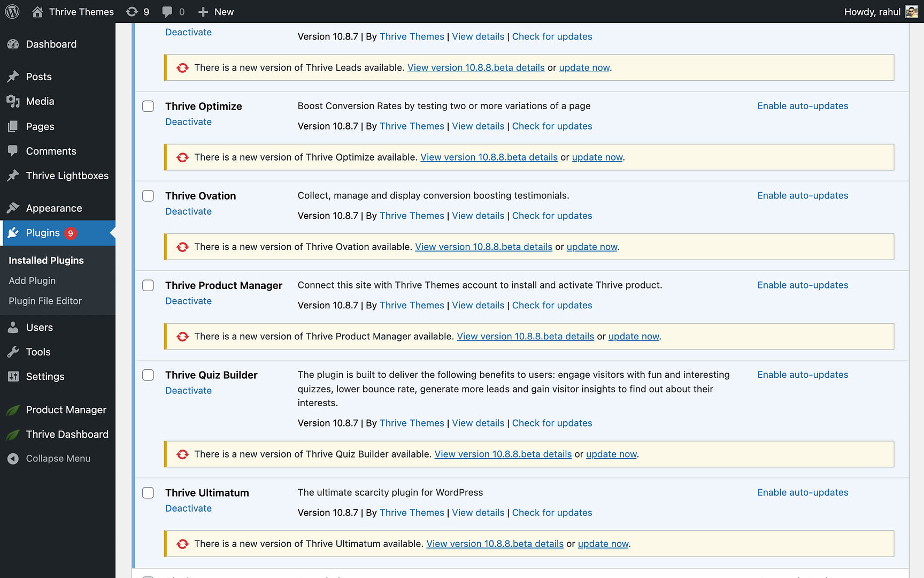Deactivate the Thrive Optimize plugin
The image size is (924, 578).
[188, 121]
